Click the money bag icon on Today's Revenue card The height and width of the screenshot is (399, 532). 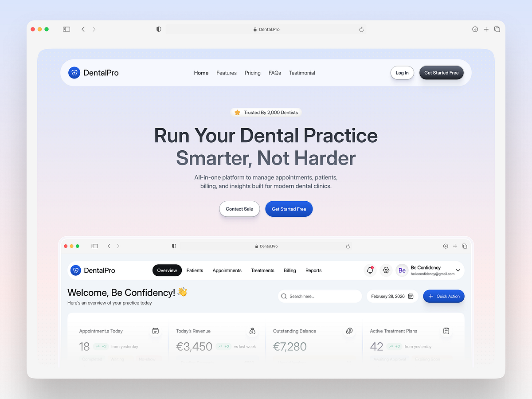tap(252, 331)
